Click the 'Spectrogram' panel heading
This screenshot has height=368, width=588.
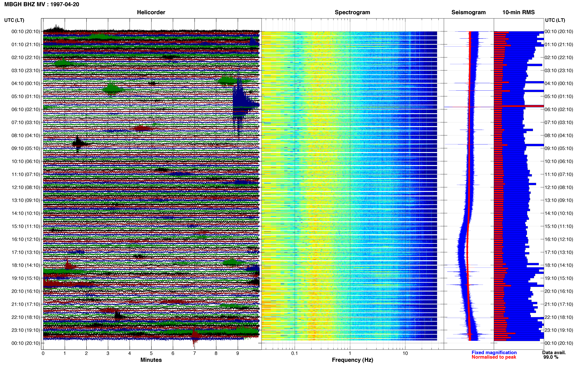[x=352, y=12]
